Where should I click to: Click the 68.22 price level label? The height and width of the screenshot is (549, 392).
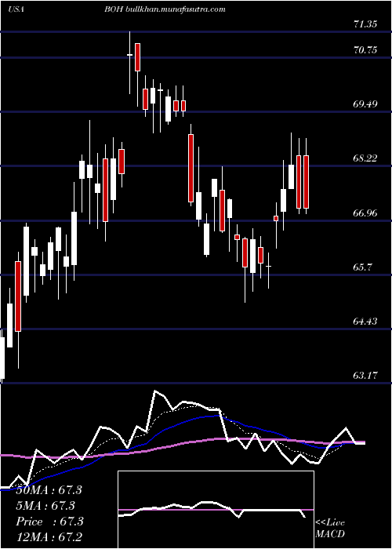365,158
